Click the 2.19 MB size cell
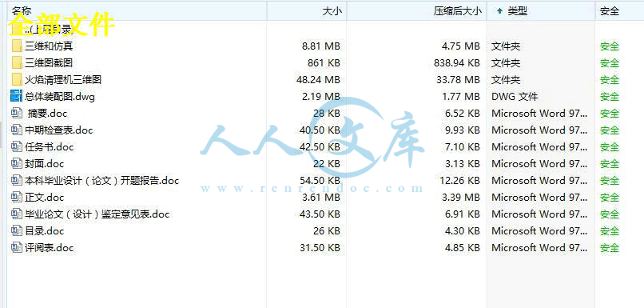Screen dimensions: 644x308 click(321, 97)
